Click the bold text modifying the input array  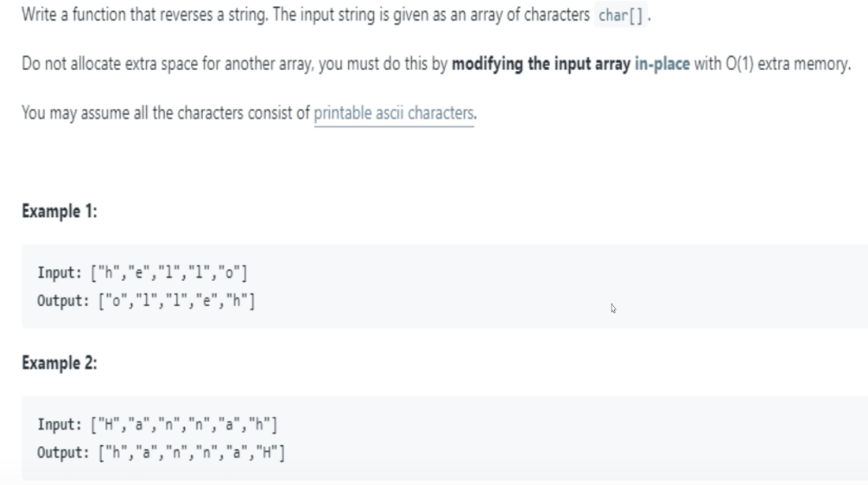coord(541,64)
